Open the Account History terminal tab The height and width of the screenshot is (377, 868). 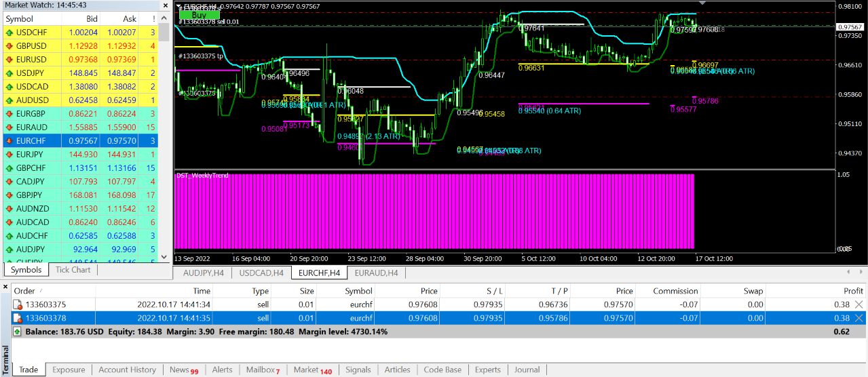click(x=128, y=370)
